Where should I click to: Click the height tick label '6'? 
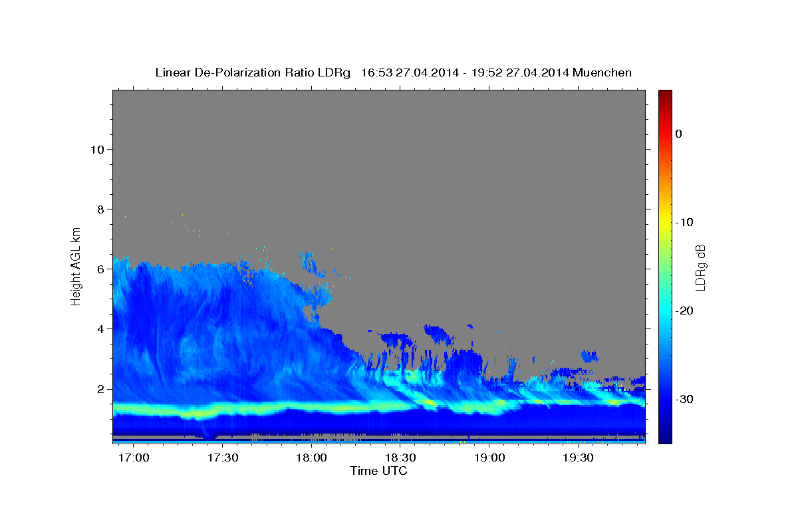100,269
